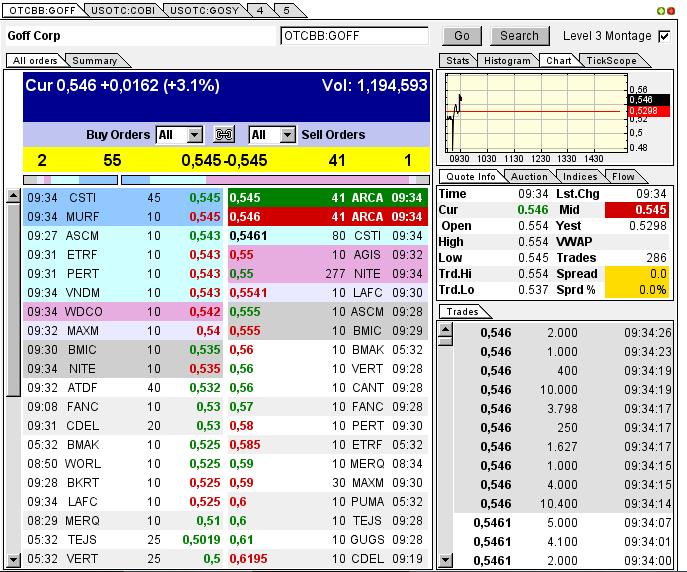Select the 3.798 trade at 09:34:17
The width and height of the screenshot is (687, 572).
(x=563, y=409)
